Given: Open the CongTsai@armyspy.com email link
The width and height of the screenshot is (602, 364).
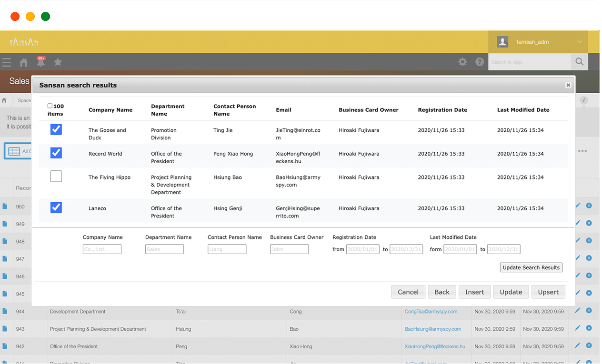Looking at the screenshot, I should [x=431, y=312].
